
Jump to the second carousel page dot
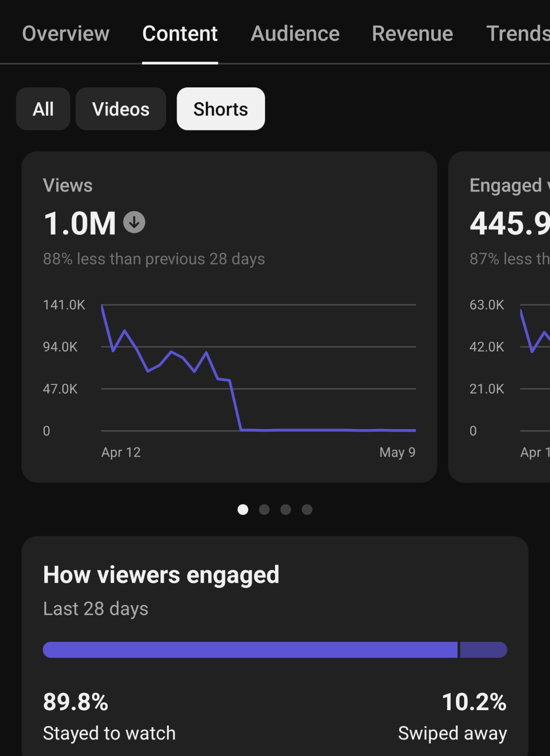point(264,510)
